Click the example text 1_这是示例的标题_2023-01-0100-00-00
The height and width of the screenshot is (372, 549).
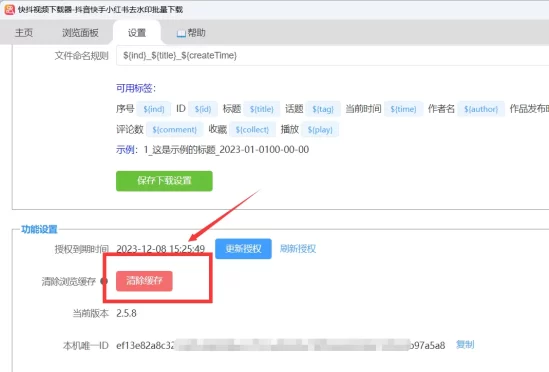point(226,150)
